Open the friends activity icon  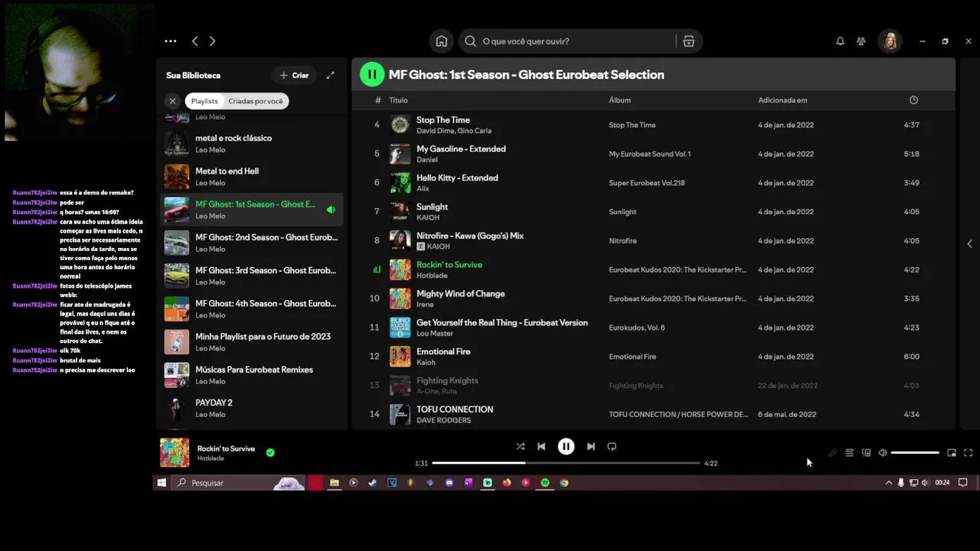coord(861,41)
